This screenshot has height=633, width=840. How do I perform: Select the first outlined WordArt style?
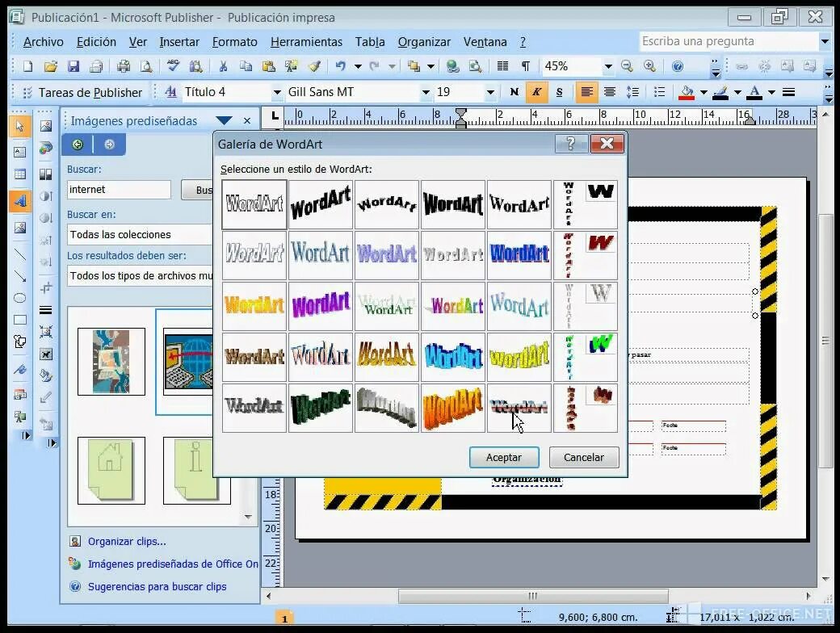point(254,204)
